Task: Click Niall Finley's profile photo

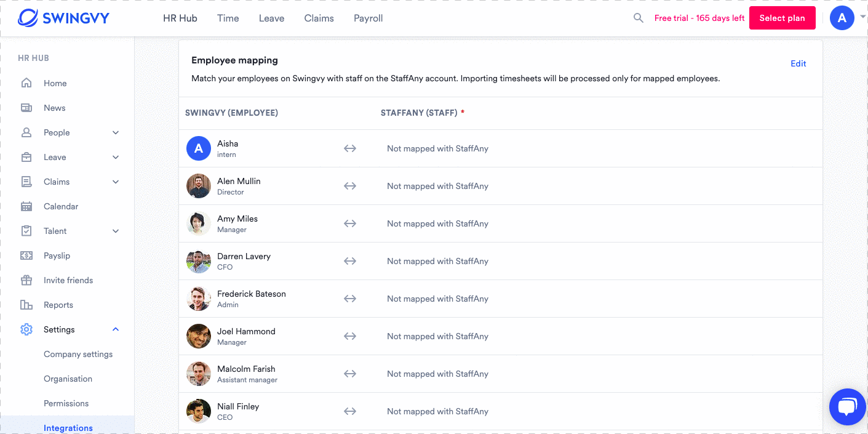Action: 199,411
